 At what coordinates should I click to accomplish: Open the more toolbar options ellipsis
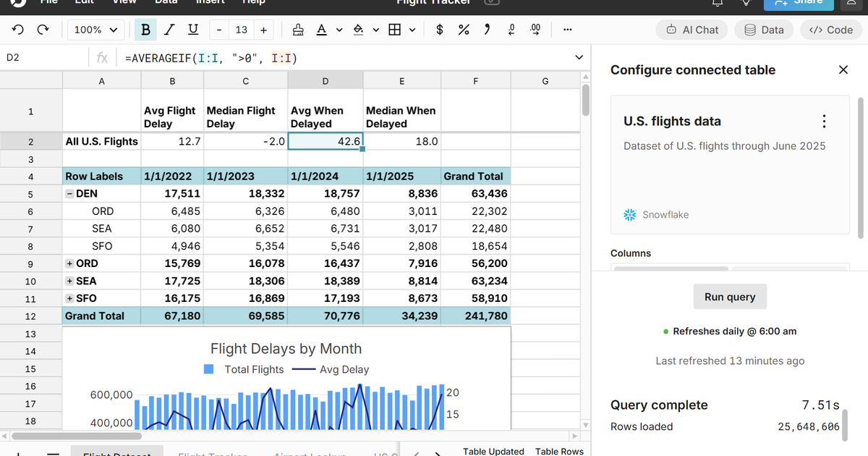[567, 30]
